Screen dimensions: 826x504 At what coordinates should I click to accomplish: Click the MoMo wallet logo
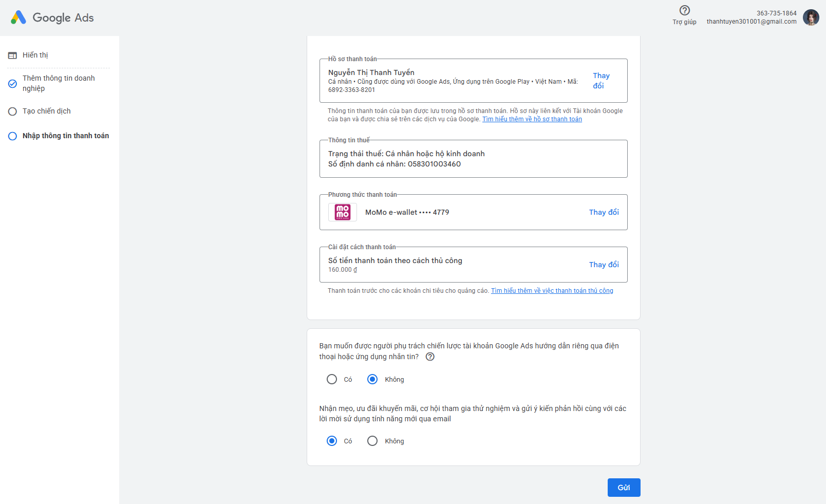click(343, 212)
